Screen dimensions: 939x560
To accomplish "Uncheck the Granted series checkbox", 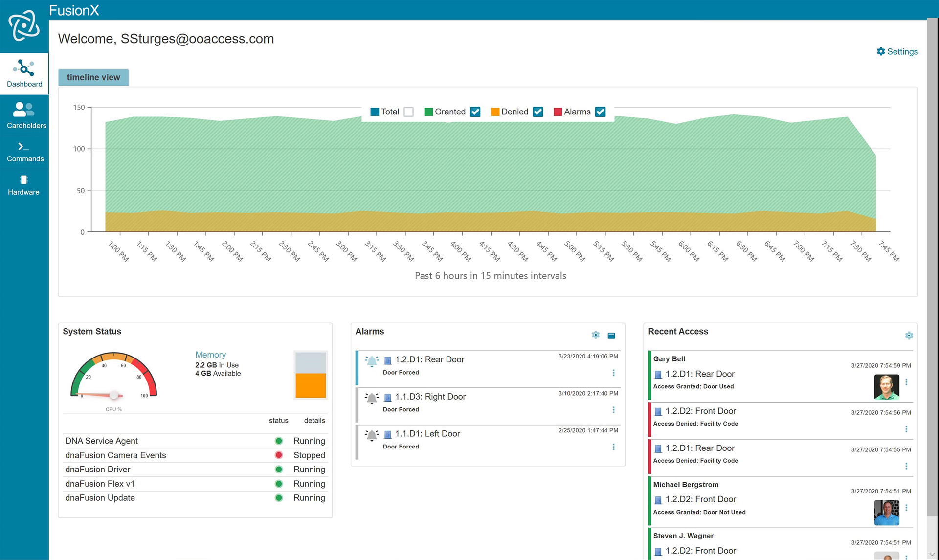I will point(475,112).
